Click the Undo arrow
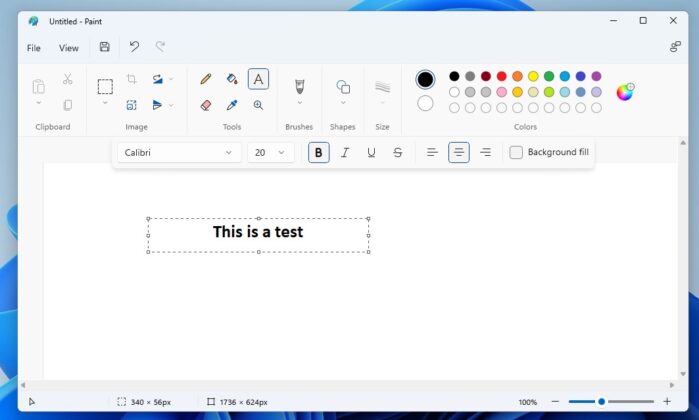 tap(134, 46)
